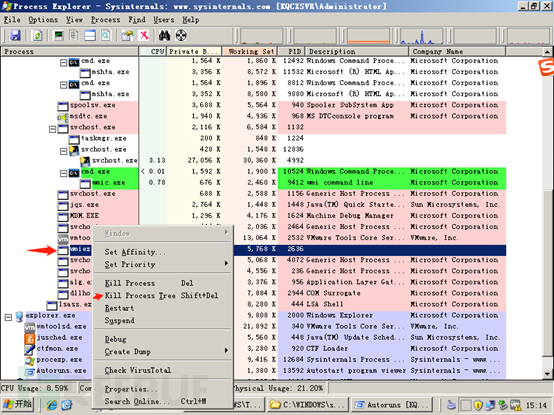Open the Users menu
Image resolution: width=554 pixels, height=415 pixels.
click(x=164, y=20)
